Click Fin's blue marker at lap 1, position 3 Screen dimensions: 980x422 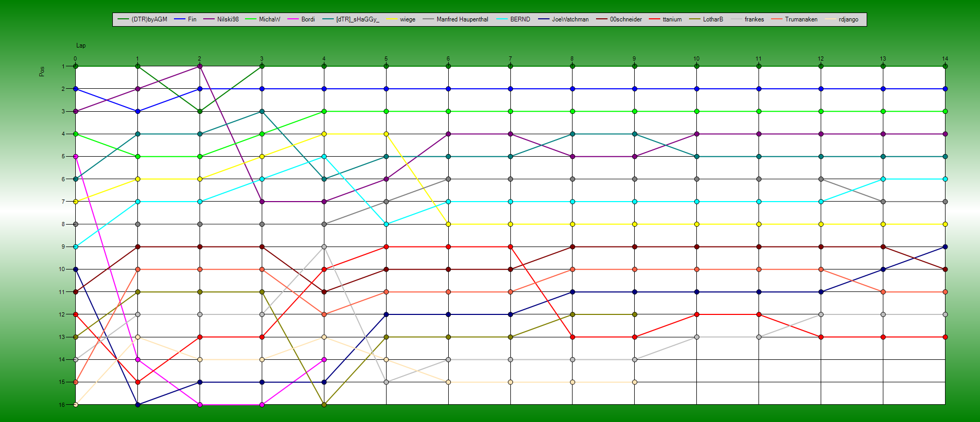pyautogui.click(x=137, y=111)
